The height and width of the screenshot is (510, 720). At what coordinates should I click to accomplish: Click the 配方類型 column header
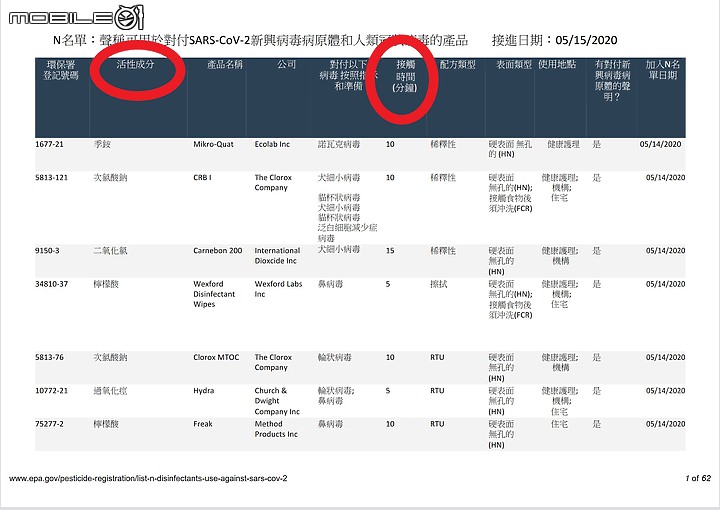pyautogui.click(x=457, y=64)
